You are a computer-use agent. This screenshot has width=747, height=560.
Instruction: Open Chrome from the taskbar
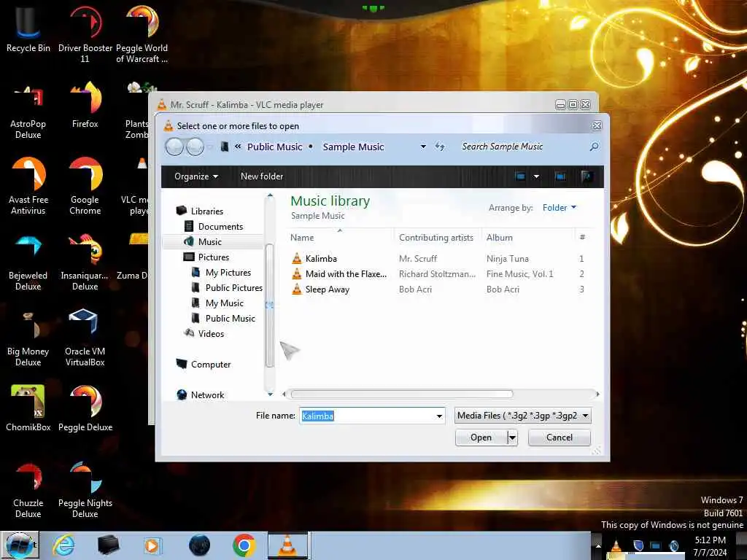[244, 545]
